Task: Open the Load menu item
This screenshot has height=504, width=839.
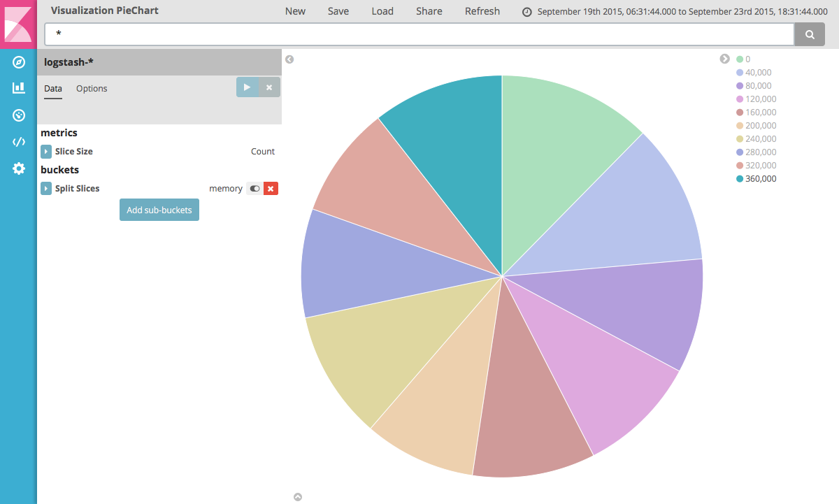Action: tap(382, 11)
